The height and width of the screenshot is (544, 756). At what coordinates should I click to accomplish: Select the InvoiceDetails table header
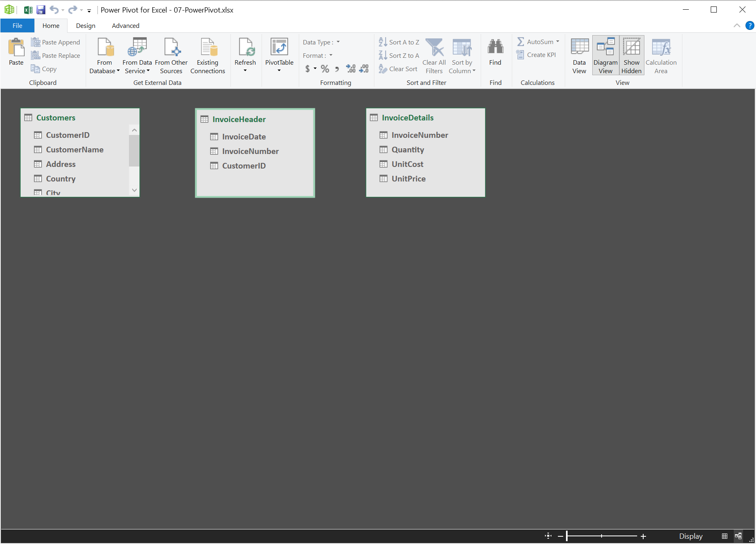(425, 118)
